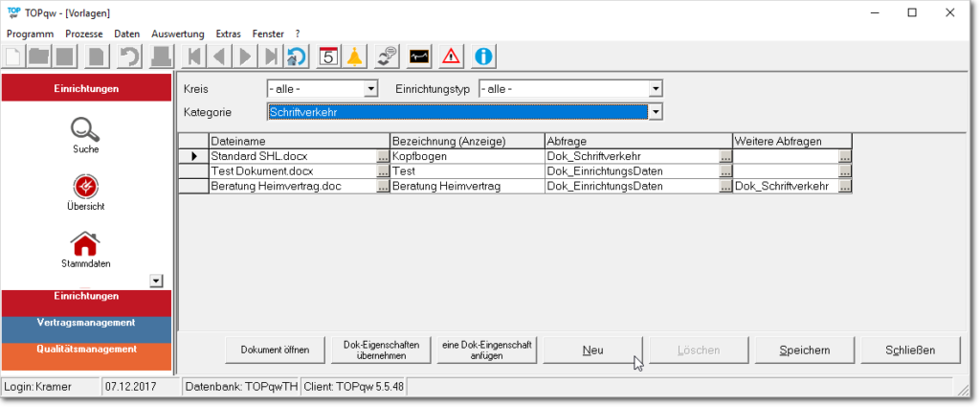
Task: Select the Qualitätsmanagement sidebar section
Action: (86, 350)
